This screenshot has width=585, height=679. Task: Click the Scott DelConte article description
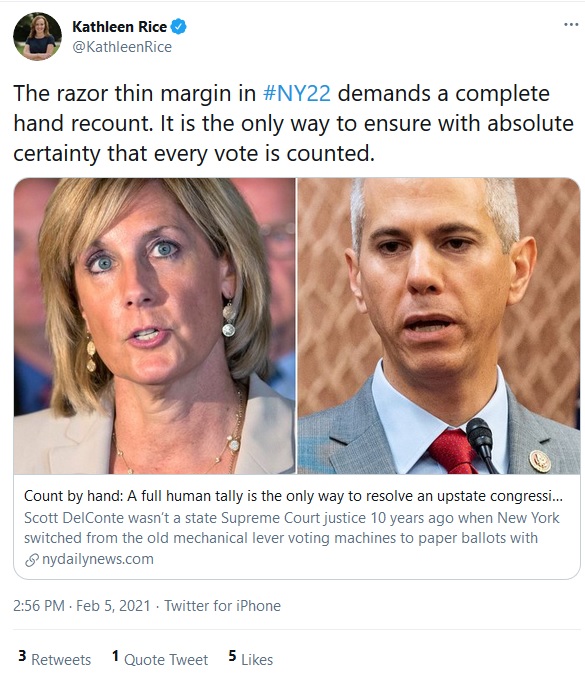pos(291,528)
